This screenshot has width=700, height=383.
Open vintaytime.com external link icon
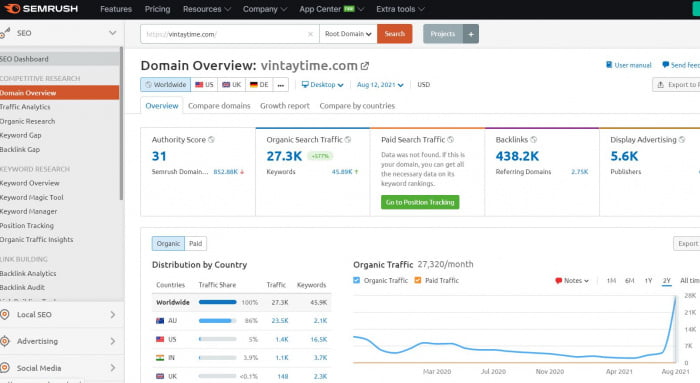[x=365, y=66]
